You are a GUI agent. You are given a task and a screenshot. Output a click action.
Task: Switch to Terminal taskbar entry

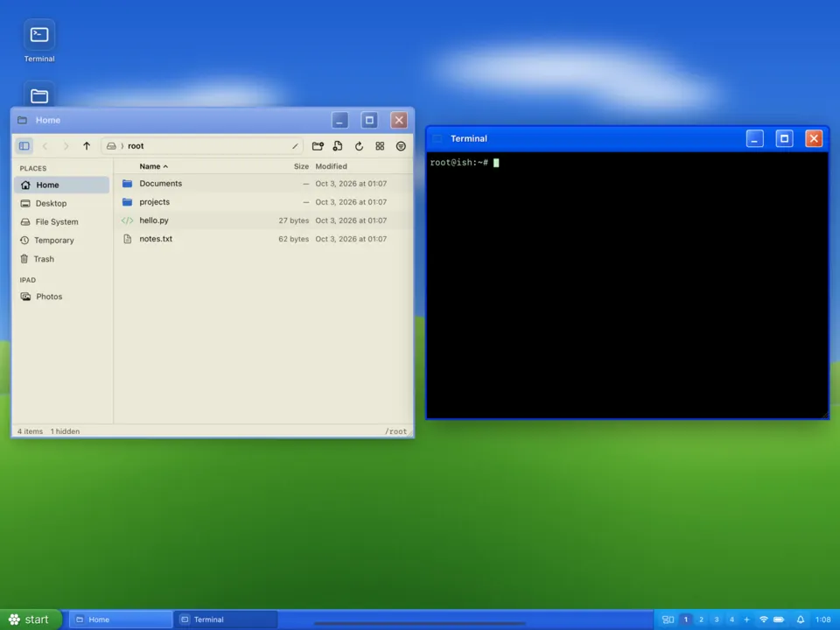coord(226,619)
